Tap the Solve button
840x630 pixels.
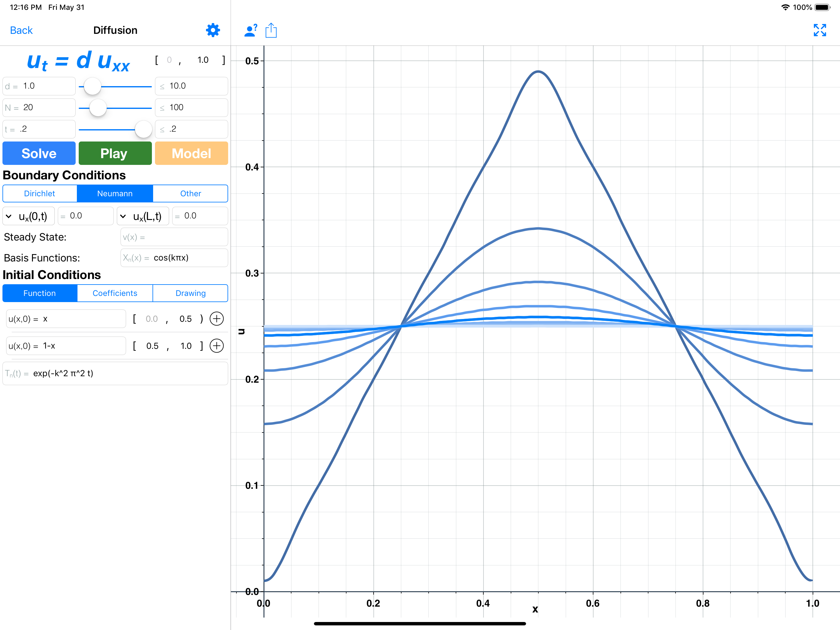tap(39, 153)
